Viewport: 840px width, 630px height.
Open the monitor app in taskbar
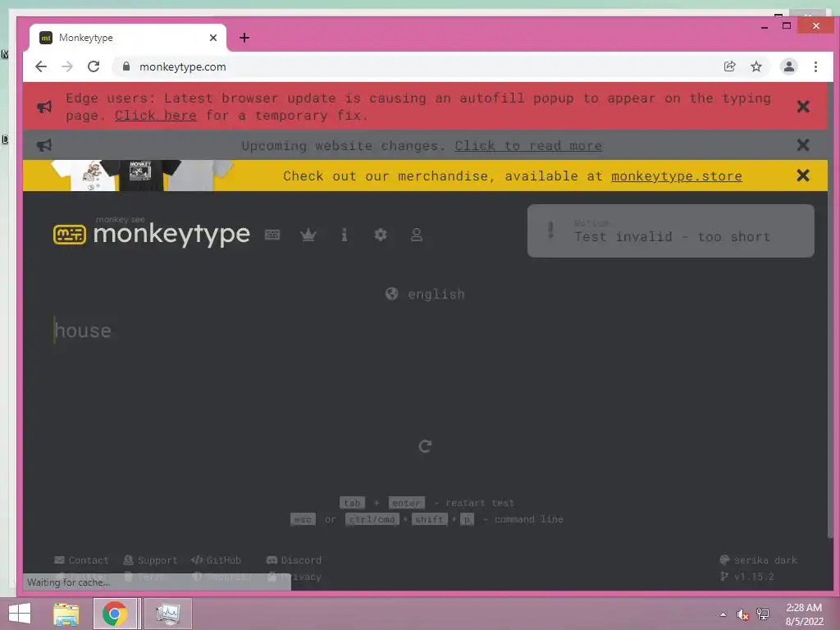[x=168, y=614]
